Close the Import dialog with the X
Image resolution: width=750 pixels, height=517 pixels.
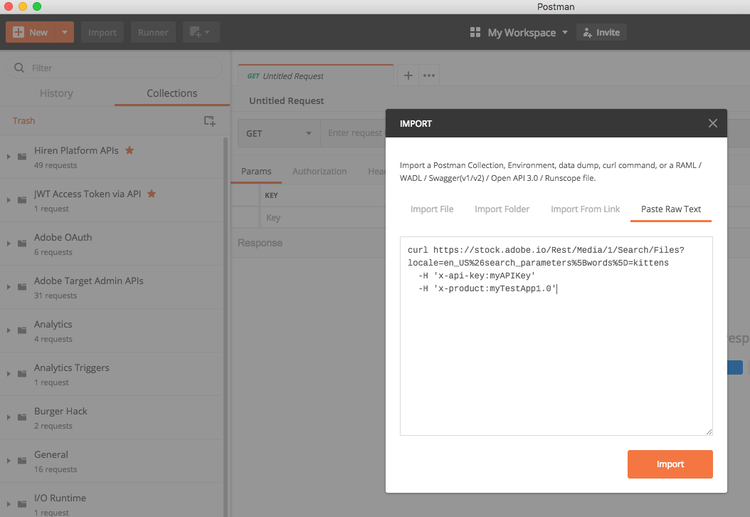pos(713,123)
